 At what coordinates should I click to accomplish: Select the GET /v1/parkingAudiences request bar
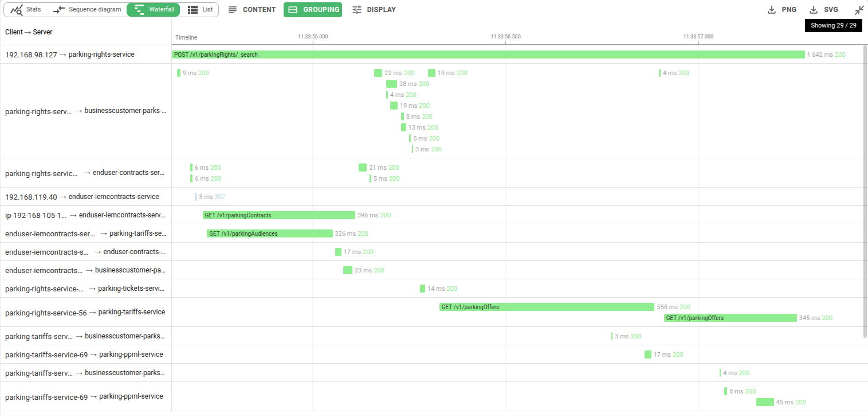tap(270, 233)
